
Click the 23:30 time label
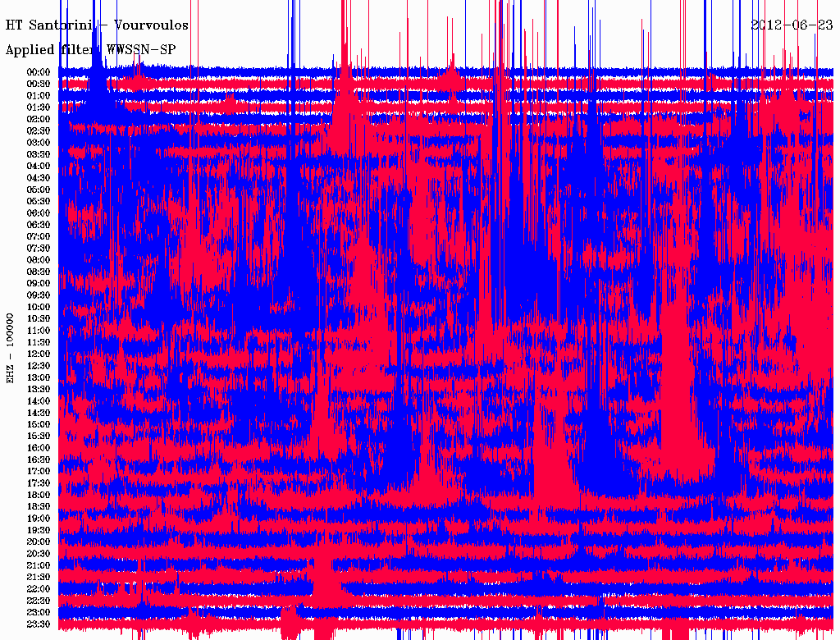pyautogui.click(x=39, y=624)
